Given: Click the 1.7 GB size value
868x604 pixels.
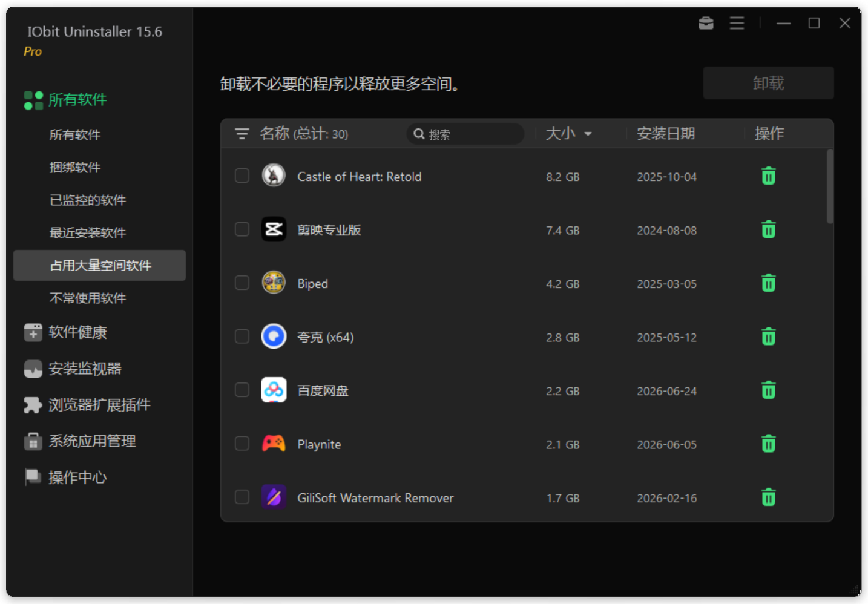Looking at the screenshot, I should point(563,498).
